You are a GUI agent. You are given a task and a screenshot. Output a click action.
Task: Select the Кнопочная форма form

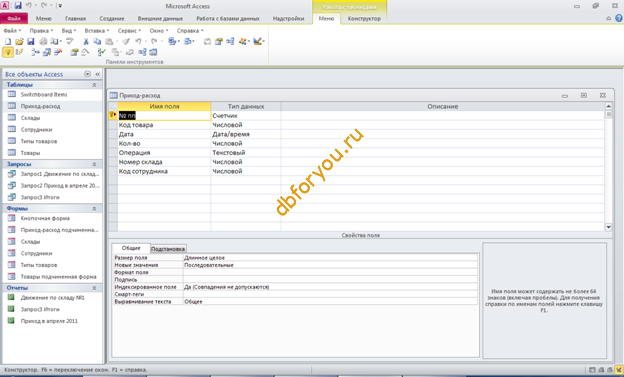coord(45,218)
